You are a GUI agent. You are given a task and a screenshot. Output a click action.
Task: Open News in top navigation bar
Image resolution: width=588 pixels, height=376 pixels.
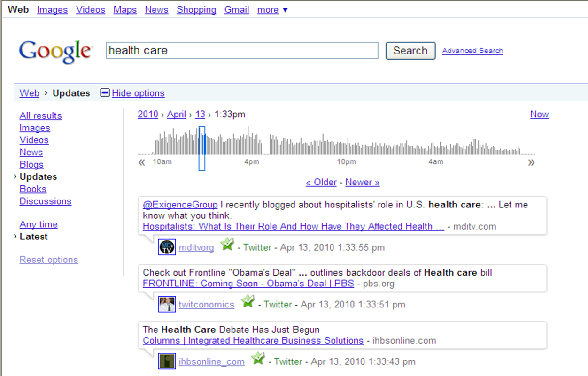[156, 9]
